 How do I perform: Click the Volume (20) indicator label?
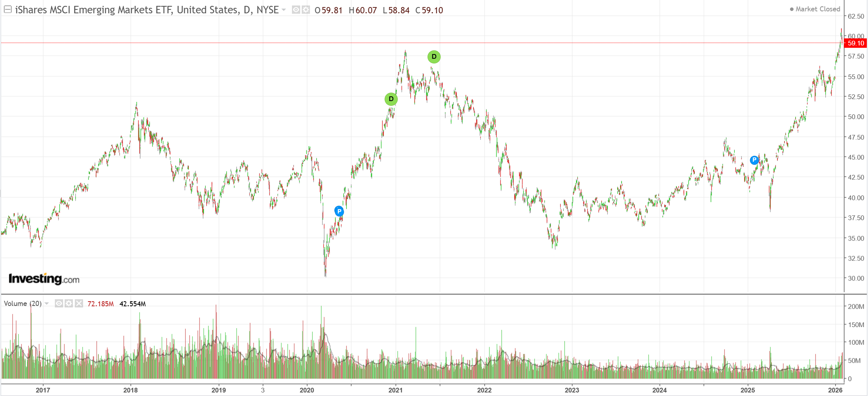[x=23, y=304]
